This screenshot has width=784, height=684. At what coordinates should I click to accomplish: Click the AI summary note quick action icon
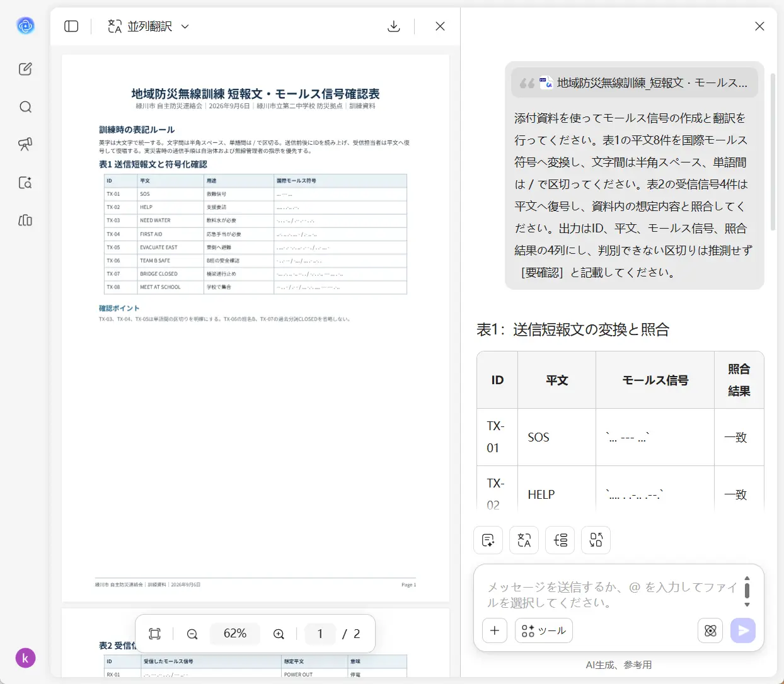tap(488, 540)
